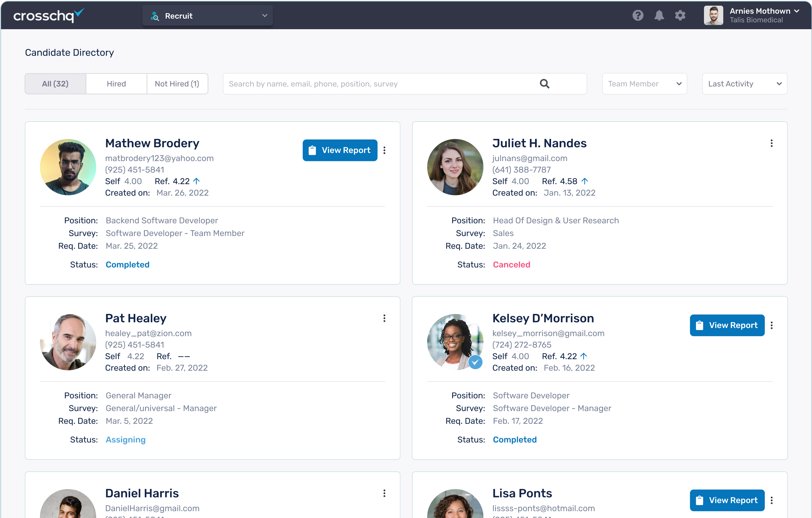Open the settings gear icon
The image size is (812, 518).
pos(680,15)
